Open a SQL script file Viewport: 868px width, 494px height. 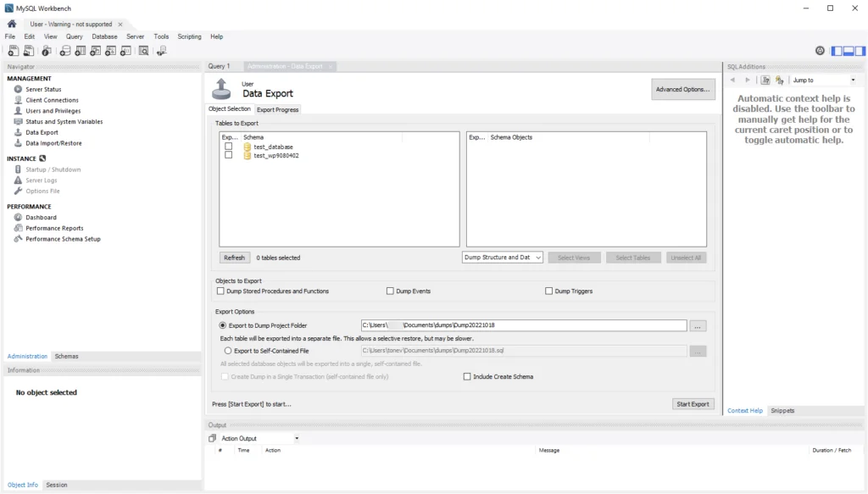point(28,51)
